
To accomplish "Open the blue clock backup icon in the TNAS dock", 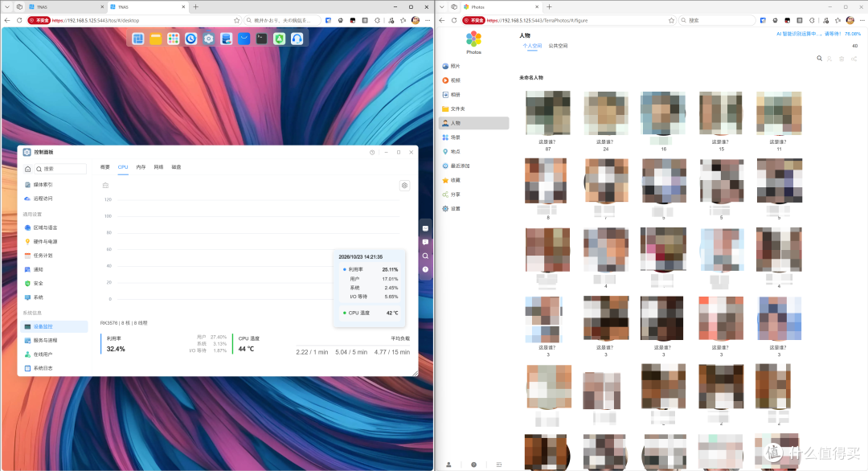I will (191, 39).
